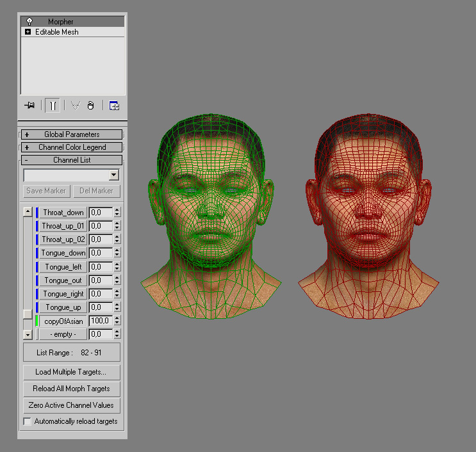Image resolution: width=476 pixels, height=452 pixels.
Task: Toggle the Morpher lightbulb icon
Action: pos(29,22)
